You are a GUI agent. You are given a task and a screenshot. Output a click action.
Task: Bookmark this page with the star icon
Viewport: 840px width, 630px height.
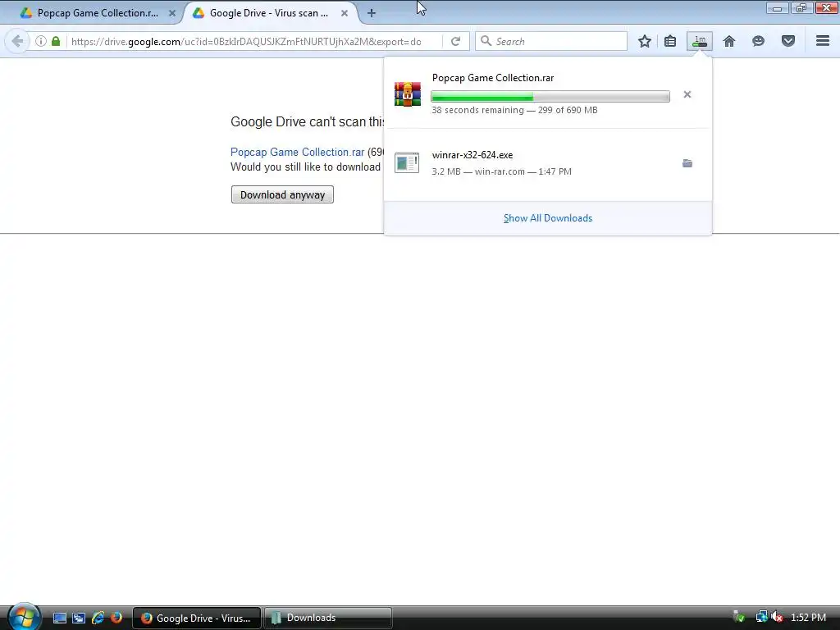point(645,41)
